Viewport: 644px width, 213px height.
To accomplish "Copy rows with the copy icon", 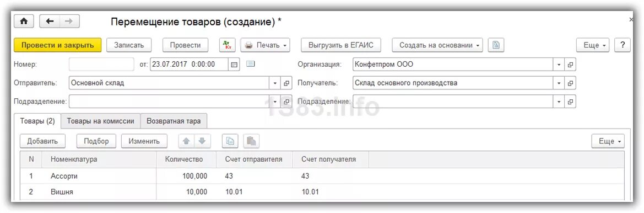I will pyautogui.click(x=230, y=141).
